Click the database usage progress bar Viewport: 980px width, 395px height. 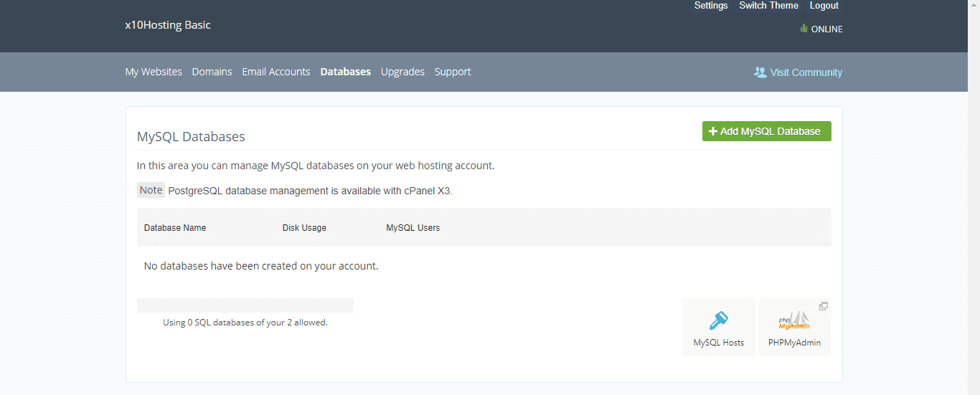[x=245, y=305]
